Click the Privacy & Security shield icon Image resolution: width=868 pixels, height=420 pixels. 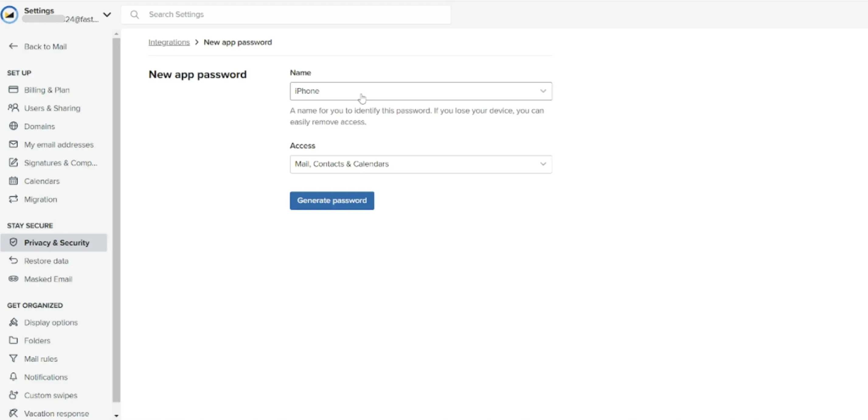pyautogui.click(x=13, y=242)
